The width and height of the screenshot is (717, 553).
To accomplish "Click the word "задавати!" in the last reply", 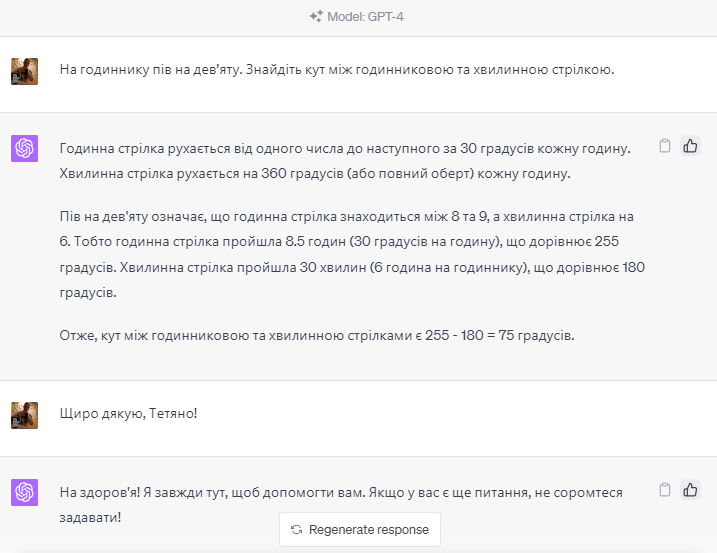I will click(x=90, y=518).
